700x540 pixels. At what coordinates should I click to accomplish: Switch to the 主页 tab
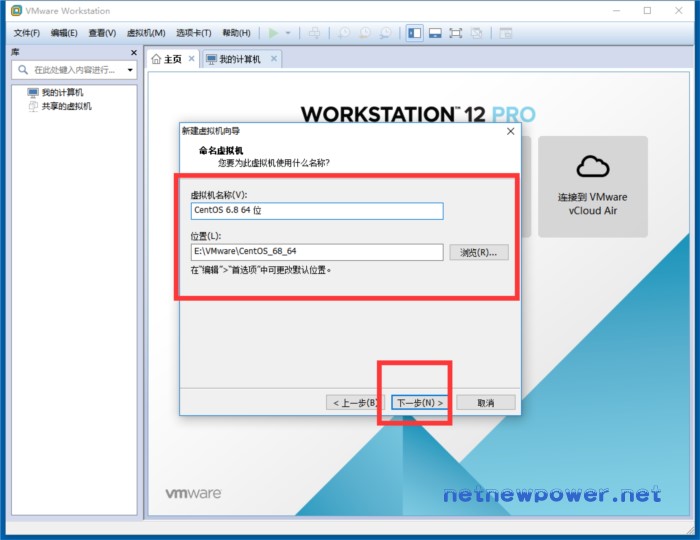(173, 59)
